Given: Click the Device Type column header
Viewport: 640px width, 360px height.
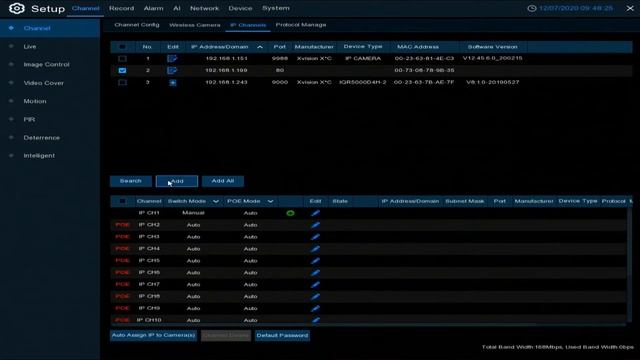Looking at the screenshot, I should click(363, 47).
